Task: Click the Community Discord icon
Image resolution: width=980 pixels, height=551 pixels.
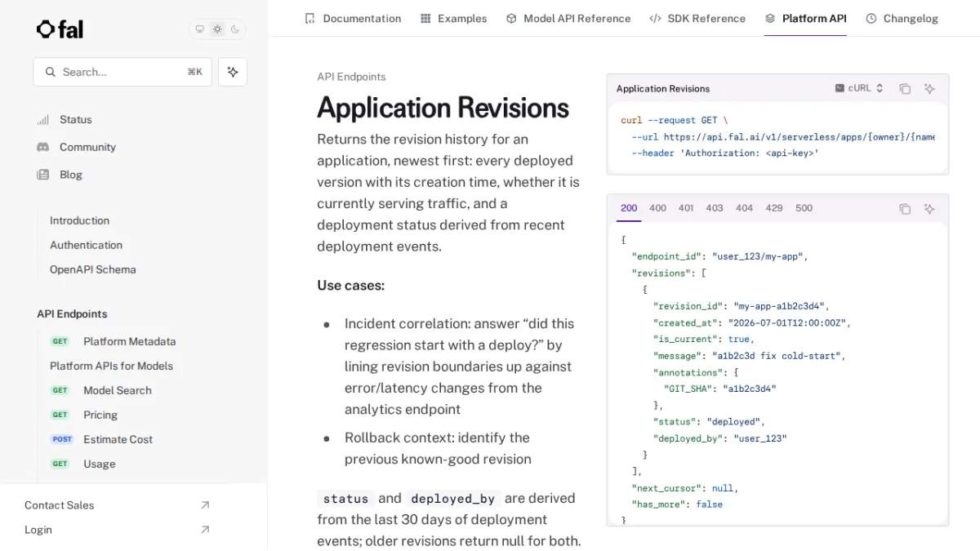Action: coord(43,147)
